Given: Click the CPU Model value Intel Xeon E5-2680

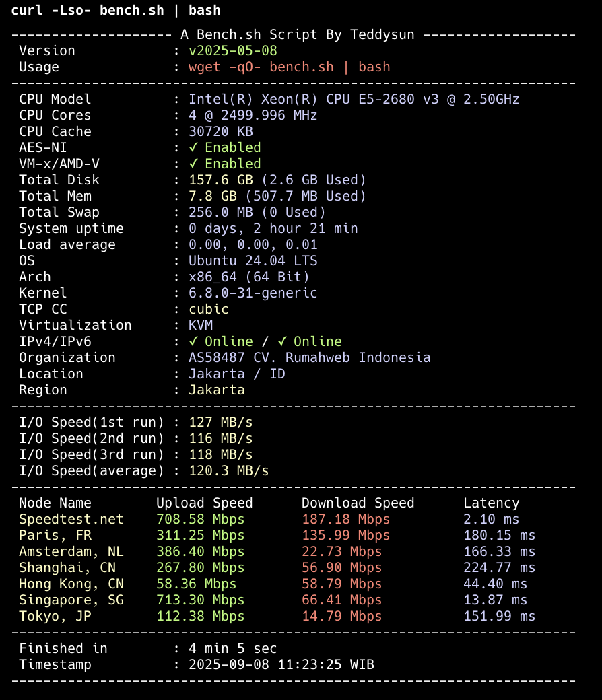Looking at the screenshot, I should (x=354, y=99).
